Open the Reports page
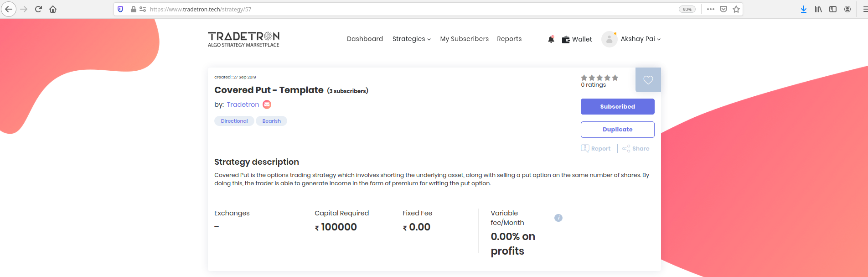The width and height of the screenshot is (868, 277). (x=509, y=39)
